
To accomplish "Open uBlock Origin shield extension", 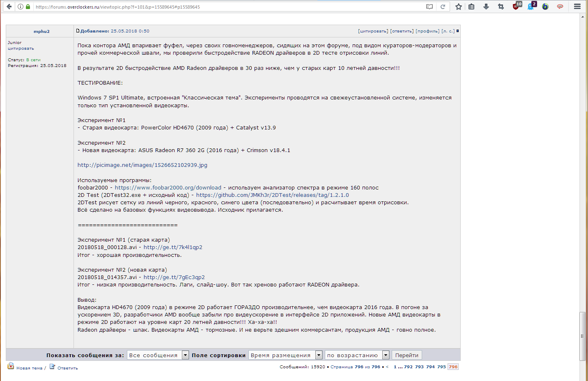I will [517, 6].
